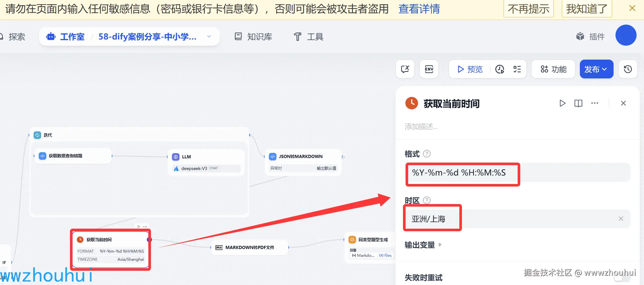Show the 格式 help tooltip icon
Image resolution: width=644 pixels, height=285 pixels.
pyautogui.click(x=427, y=154)
